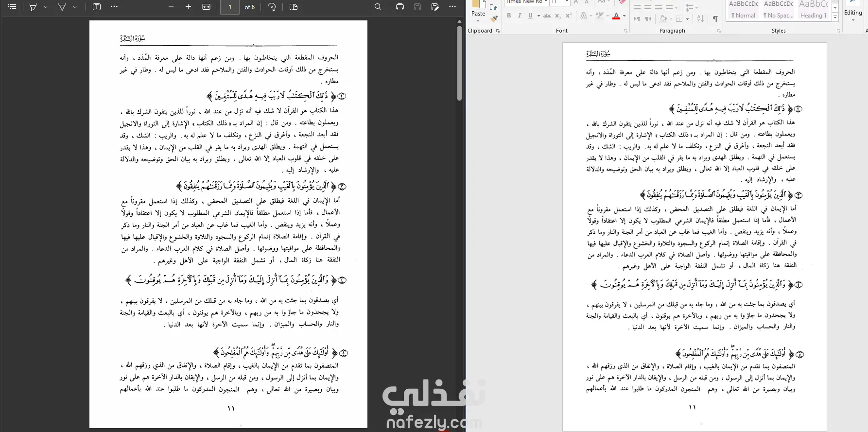This screenshot has height=432, width=868.
Task: Toggle Superscript formatting
Action: (x=568, y=16)
